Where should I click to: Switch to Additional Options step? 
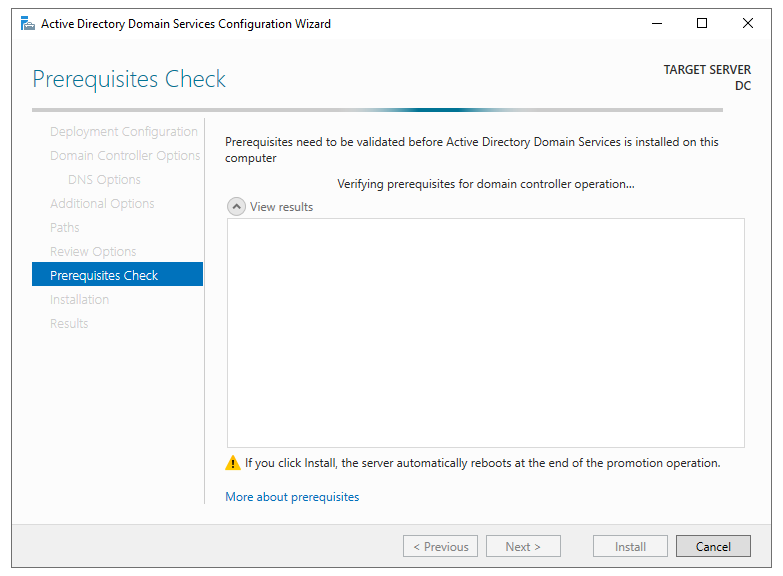click(x=102, y=203)
